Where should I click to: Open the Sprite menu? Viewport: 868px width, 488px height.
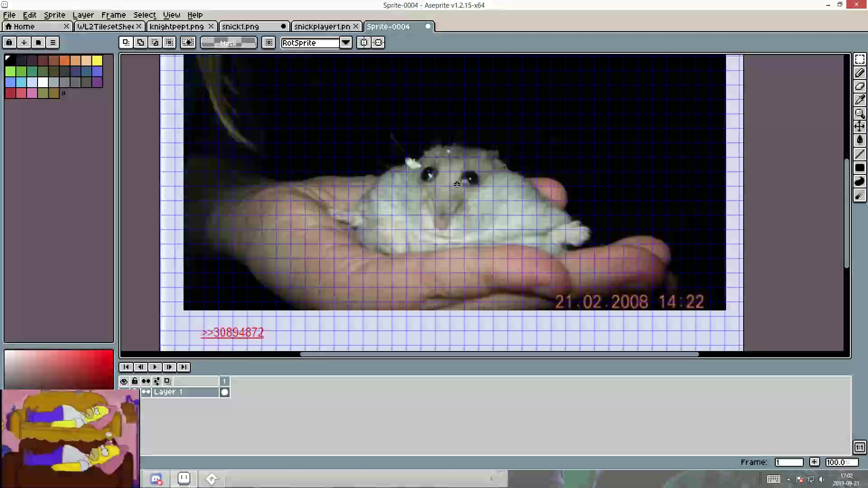[x=54, y=15]
